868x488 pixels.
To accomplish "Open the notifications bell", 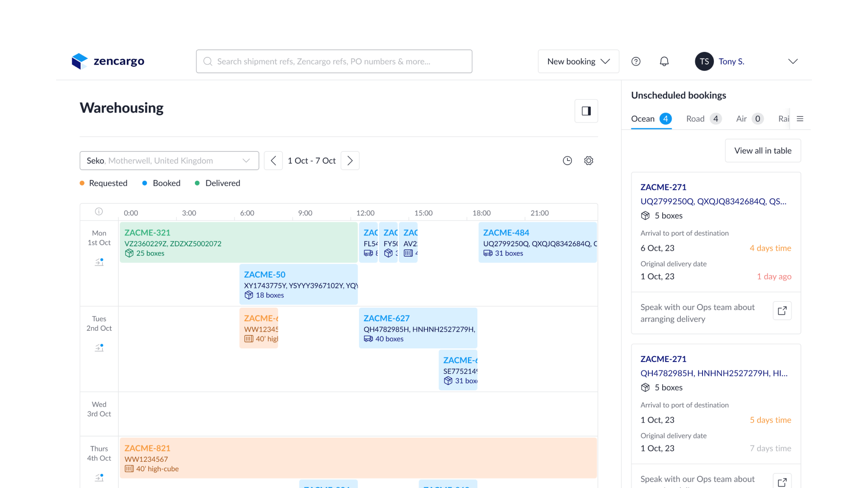I will 664,61.
